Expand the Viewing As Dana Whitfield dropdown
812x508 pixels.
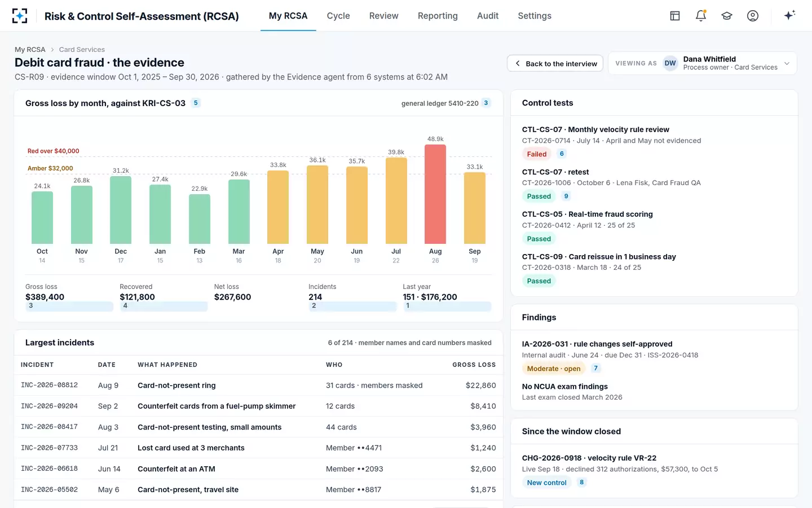coord(703,63)
